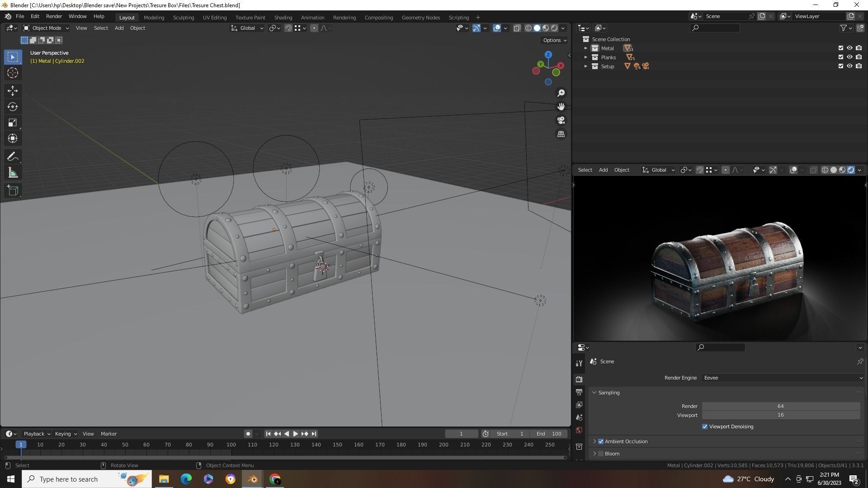Image resolution: width=868 pixels, height=488 pixels.
Task: Click the Outliner search field
Action: [x=715, y=28]
